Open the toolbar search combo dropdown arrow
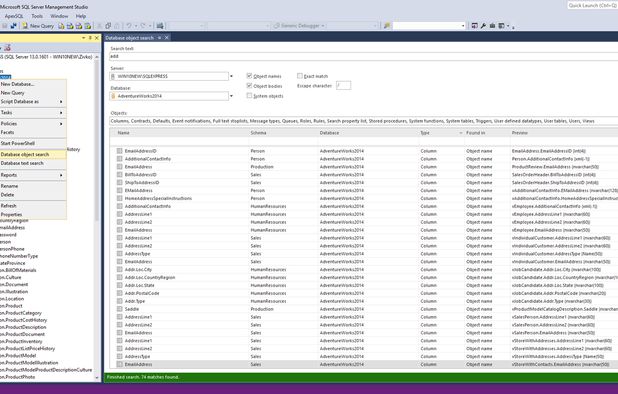This screenshot has height=394, width=618. pos(463,26)
